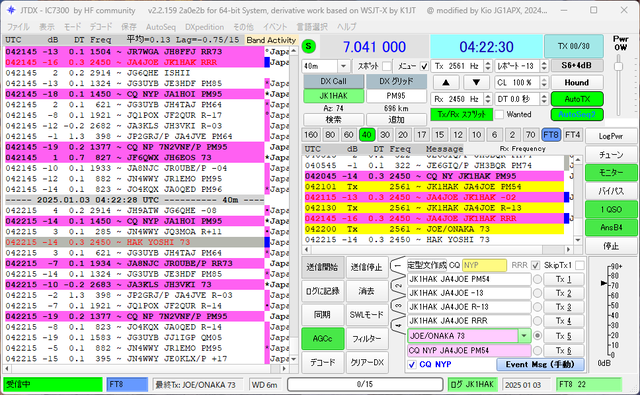Select the active 40m band button
This screenshot has height=395, width=640.
point(367,135)
